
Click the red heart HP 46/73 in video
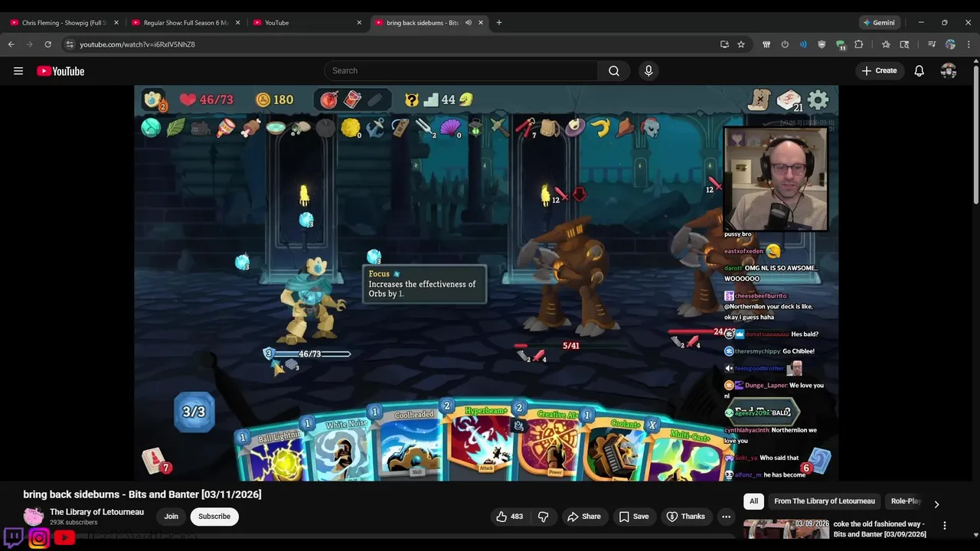[206, 99]
